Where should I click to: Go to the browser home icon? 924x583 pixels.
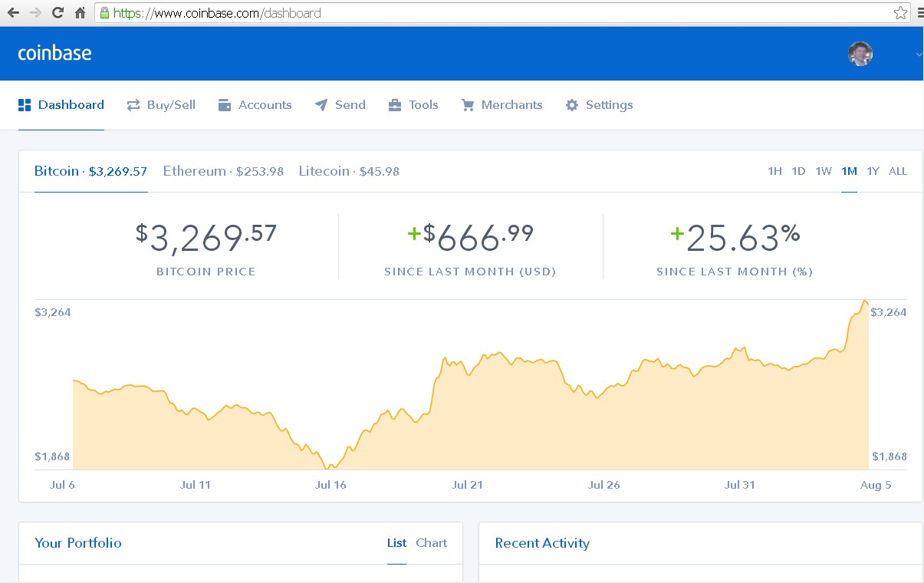click(80, 13)
